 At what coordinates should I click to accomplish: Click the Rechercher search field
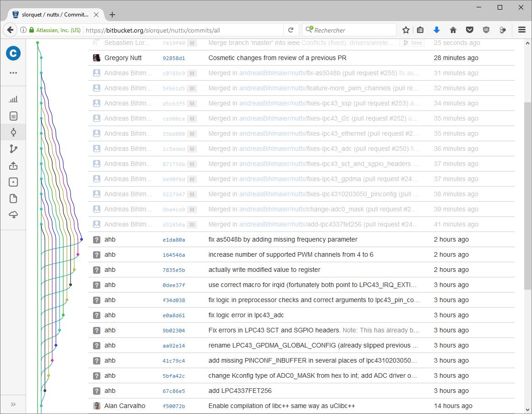tap(353, 30)
